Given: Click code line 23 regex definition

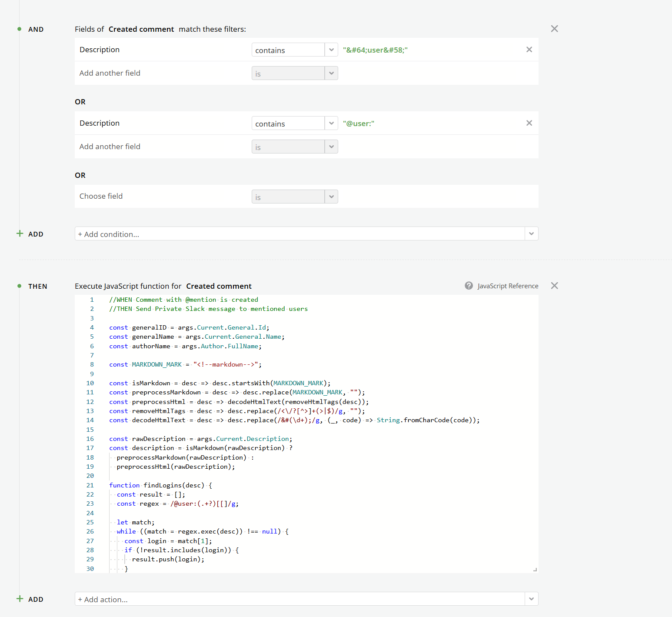Looking at the screenshot, I should 177,504.
